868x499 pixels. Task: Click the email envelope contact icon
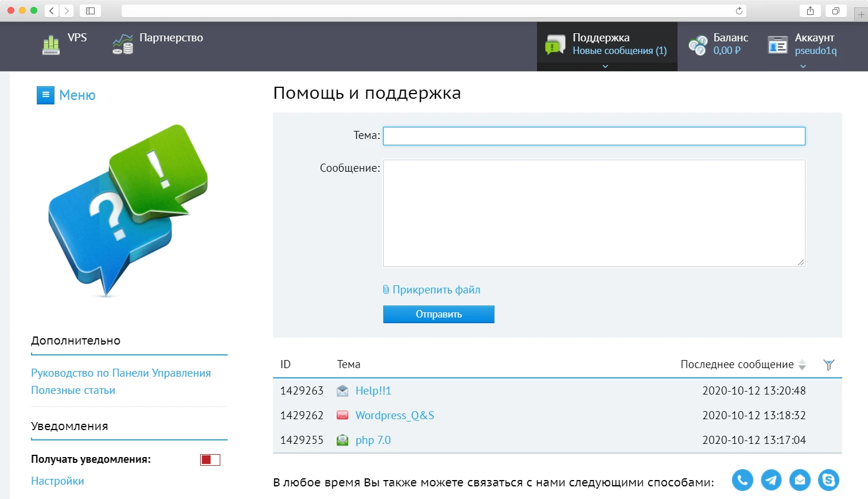point(800,480)
